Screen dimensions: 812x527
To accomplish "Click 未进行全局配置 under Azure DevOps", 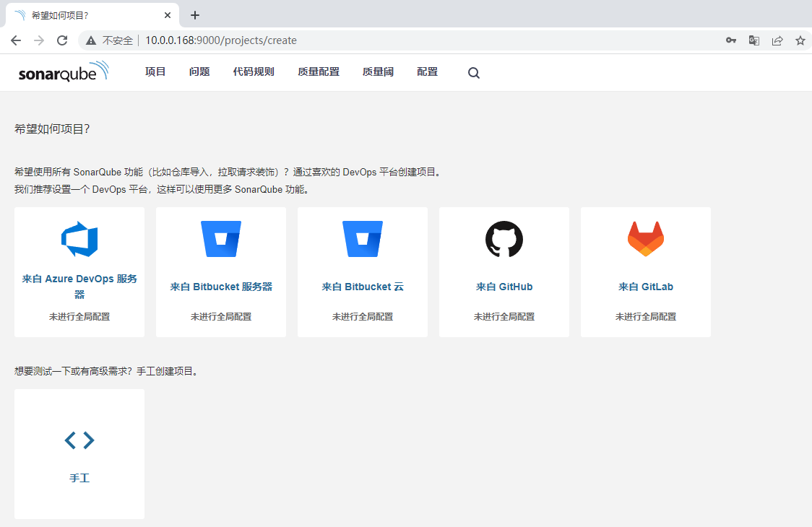I will (79, 316).
